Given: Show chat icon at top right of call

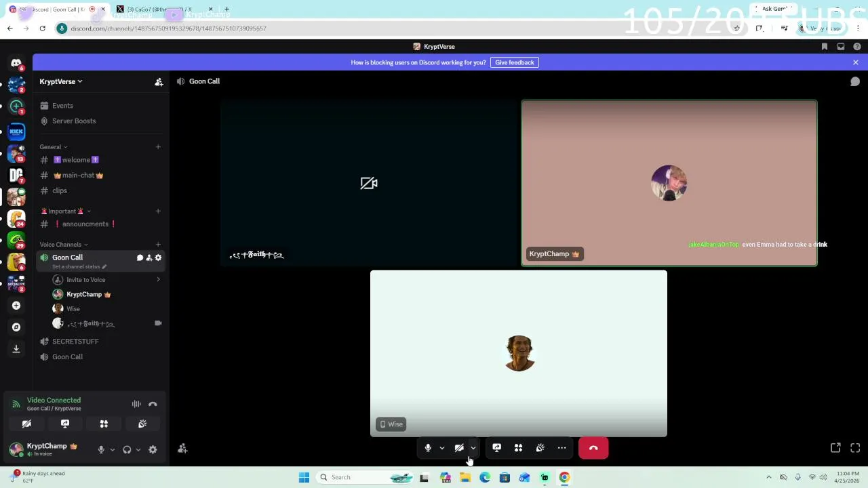Looking at the screenshot, I should click(855, 81).
